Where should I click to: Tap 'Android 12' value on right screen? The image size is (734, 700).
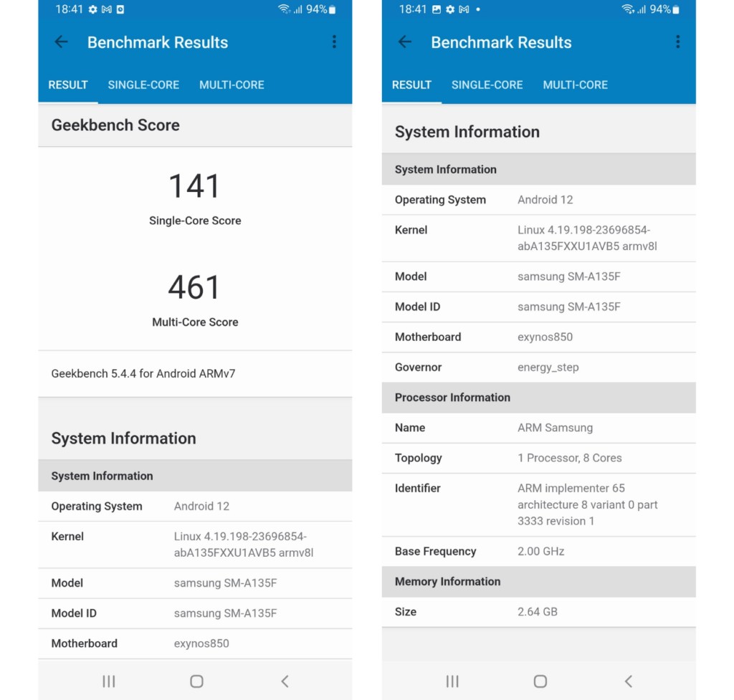click(x=545, y=200)
